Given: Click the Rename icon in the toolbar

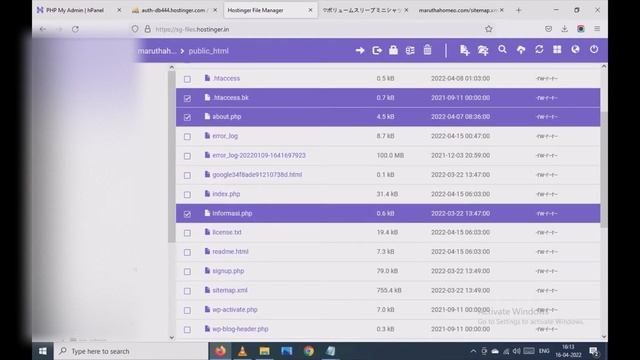Looking at the screenshot, I should (410, 50).
